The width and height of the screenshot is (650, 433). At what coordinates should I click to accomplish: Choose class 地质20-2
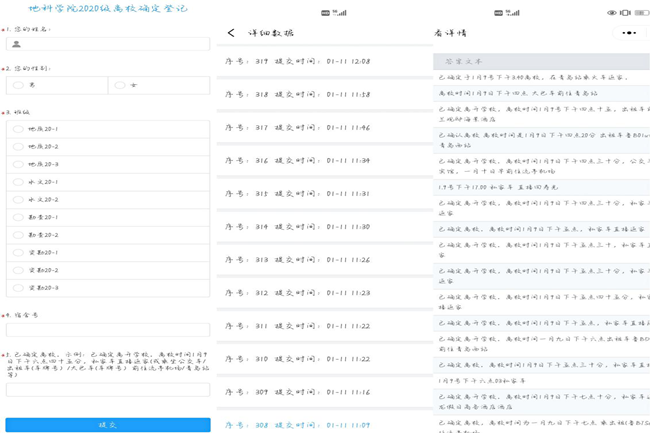pos(108,147)
